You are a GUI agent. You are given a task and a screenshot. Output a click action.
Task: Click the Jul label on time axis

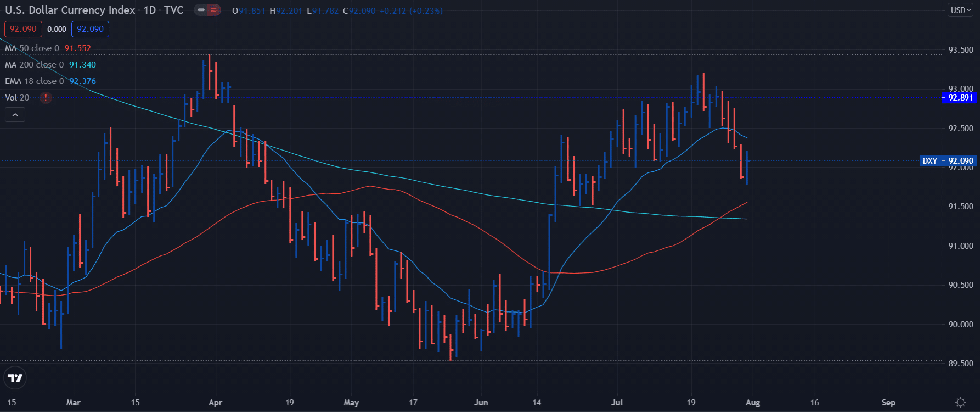pos(617,403)
